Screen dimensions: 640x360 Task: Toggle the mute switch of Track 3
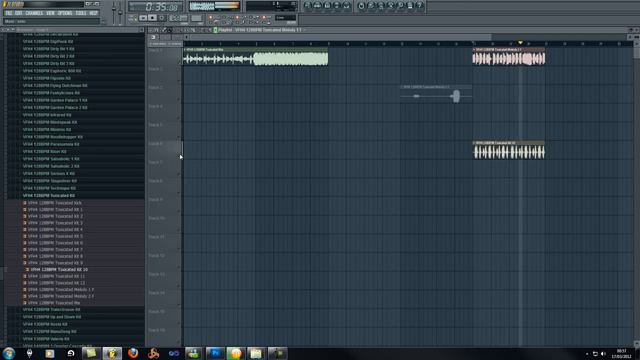[179, 100]
